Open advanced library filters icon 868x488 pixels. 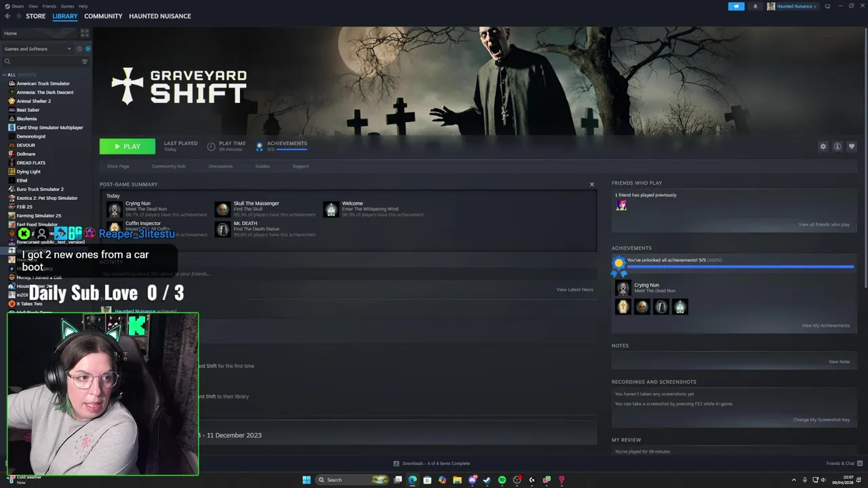85,62
